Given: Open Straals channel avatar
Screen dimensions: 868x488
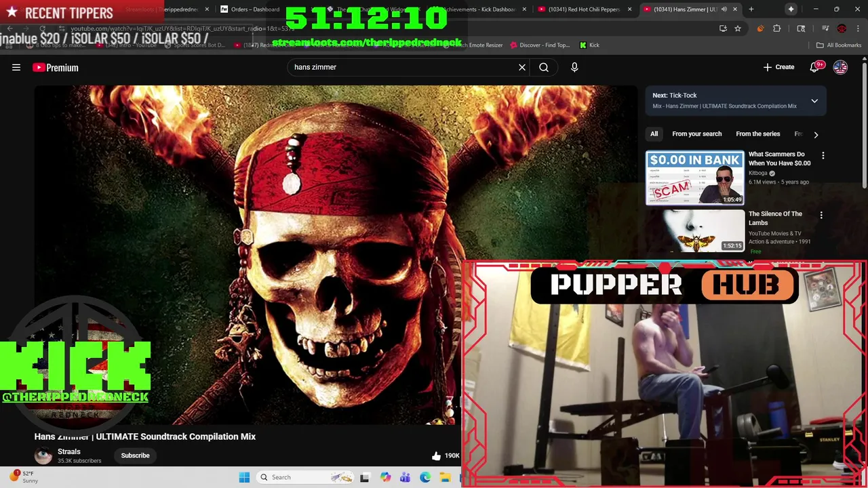Looking at the screenshot, I should pos(43,455).
